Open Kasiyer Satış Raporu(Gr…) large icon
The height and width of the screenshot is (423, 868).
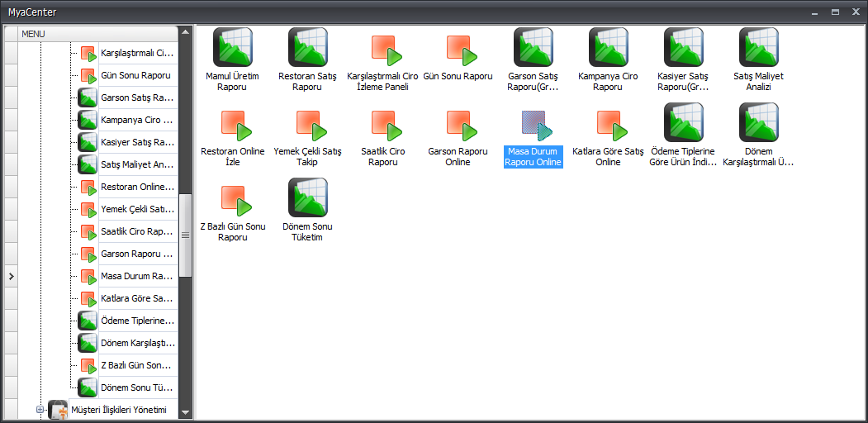pos(684,47)
